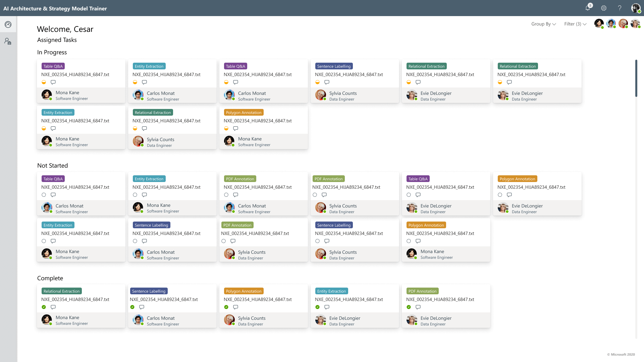Open comments on Complete Relational Extraction card
Screen dimensions: 644x362
coord(53,307)
